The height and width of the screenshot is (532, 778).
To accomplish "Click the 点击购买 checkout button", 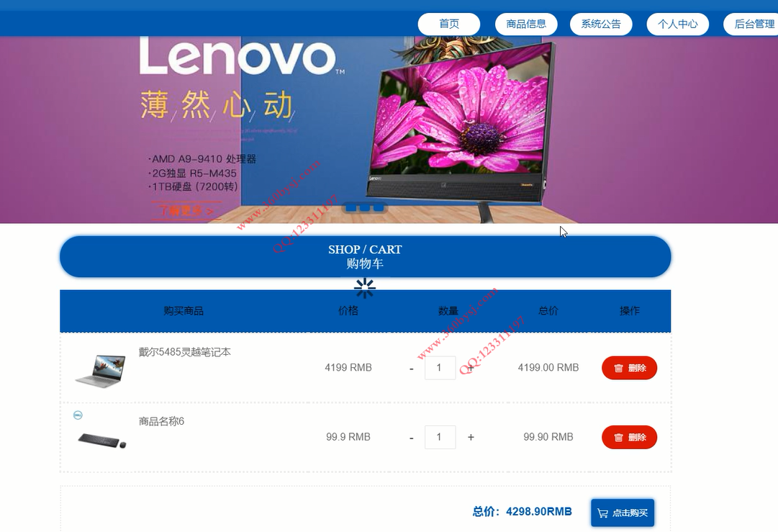I will 623,513.
